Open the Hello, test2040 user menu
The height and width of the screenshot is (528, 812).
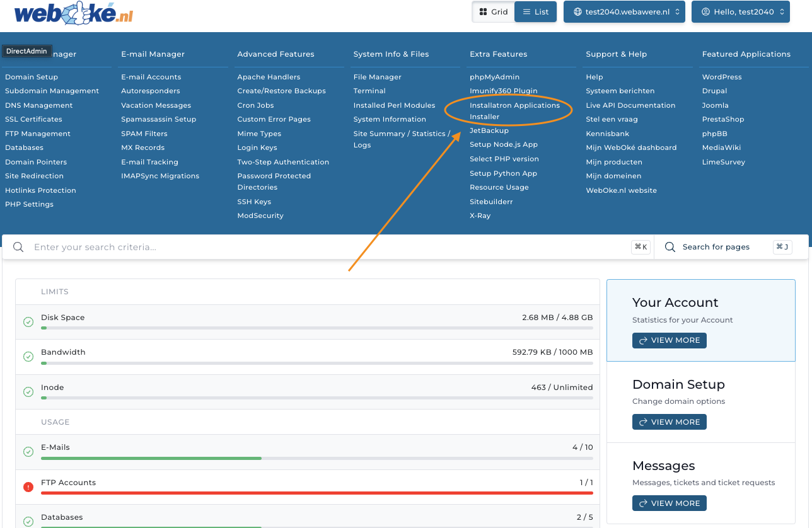pos(741,12)
